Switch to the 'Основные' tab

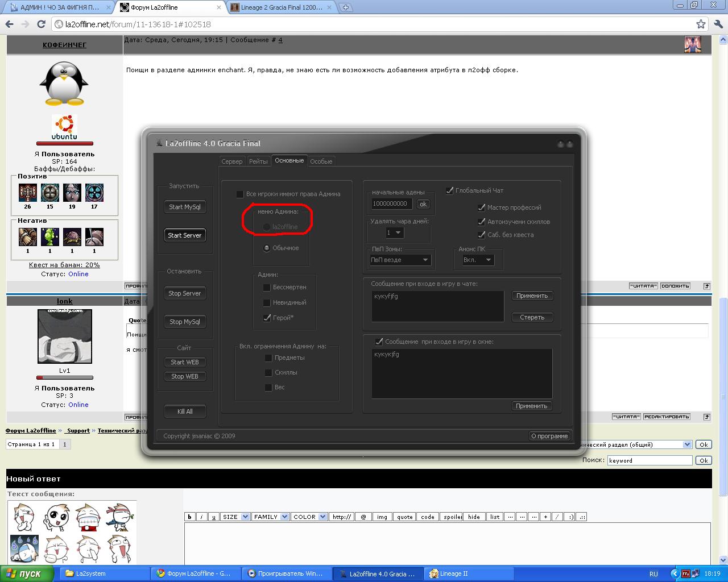pyautogui.click(x=289, y=161)
